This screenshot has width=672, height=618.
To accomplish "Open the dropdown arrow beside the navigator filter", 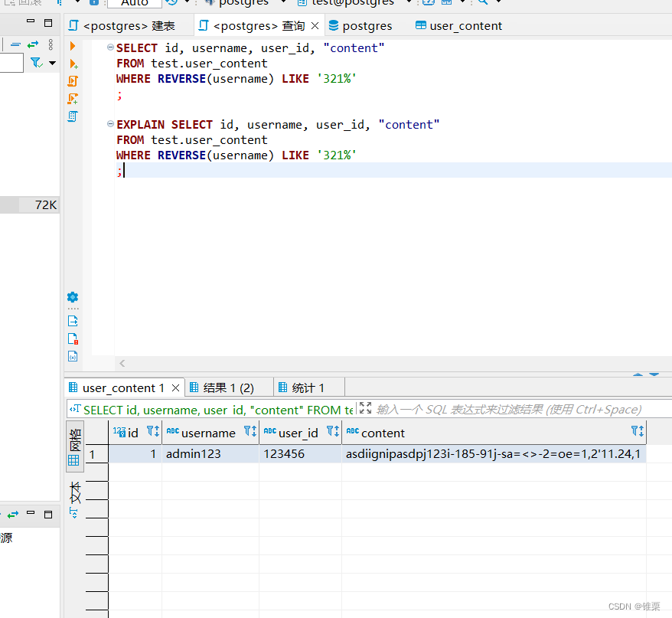I will [52, 63].
